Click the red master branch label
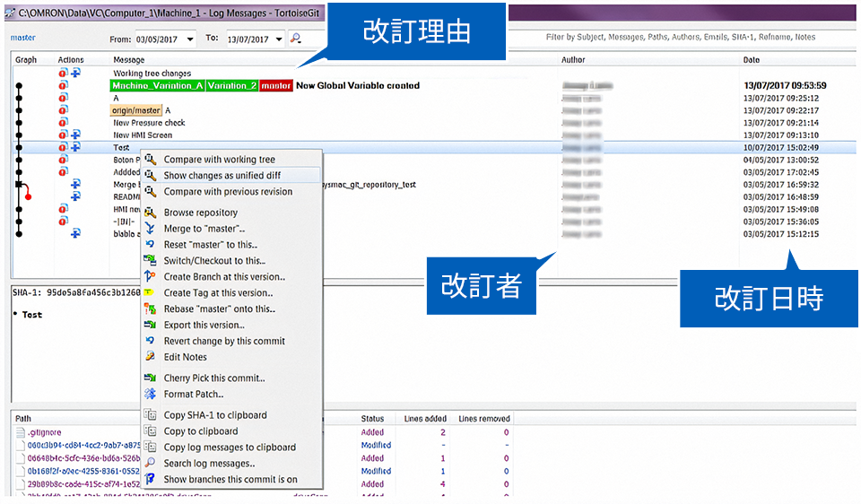Screen dimensions: 861x504 pos(276,86)
